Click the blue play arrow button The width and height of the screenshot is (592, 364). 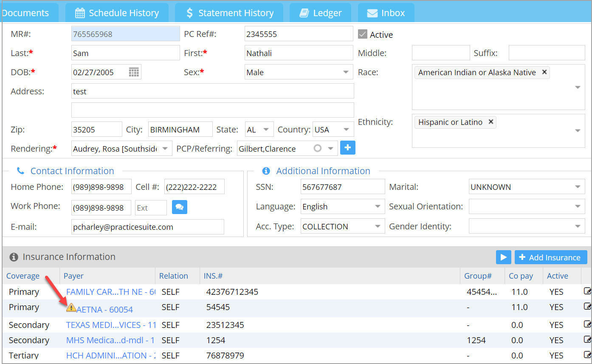503,257
